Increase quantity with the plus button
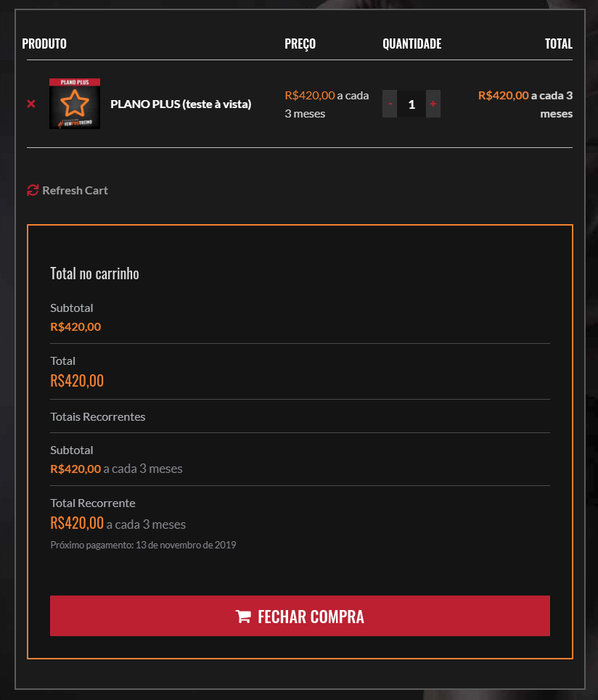This screenshot has height=700, width=598. click(433, 104)
